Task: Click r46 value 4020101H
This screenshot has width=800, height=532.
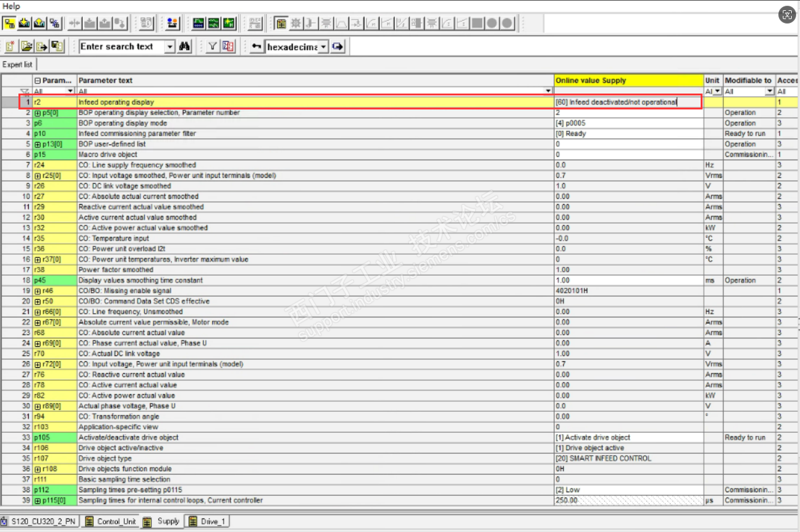Action: 629,291
